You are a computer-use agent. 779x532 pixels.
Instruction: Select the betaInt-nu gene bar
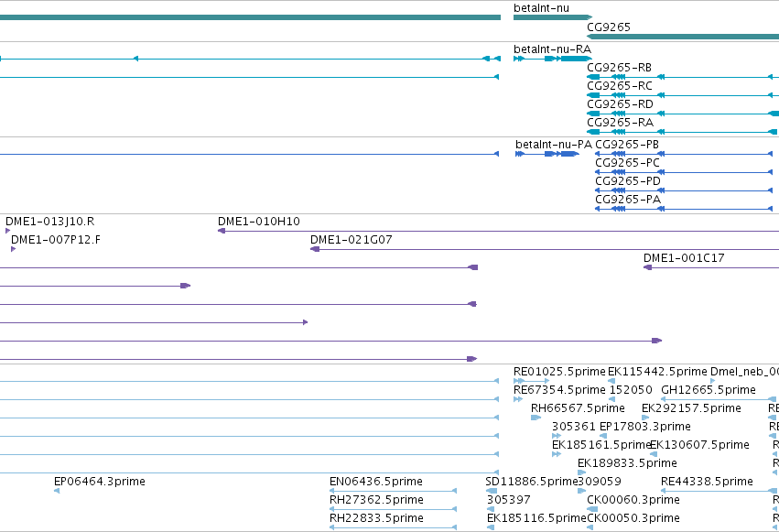pos(553,17)
